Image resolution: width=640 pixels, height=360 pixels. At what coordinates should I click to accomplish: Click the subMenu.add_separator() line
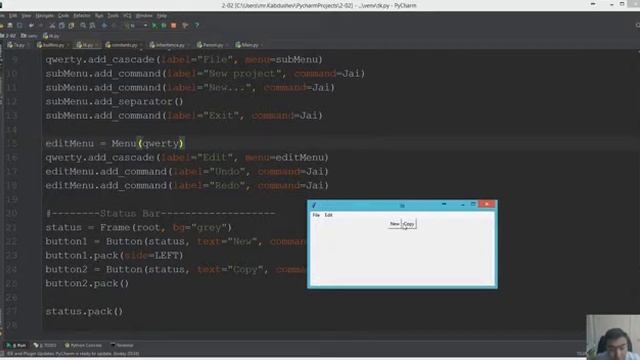pyautogui.click(x=114, y=102)
